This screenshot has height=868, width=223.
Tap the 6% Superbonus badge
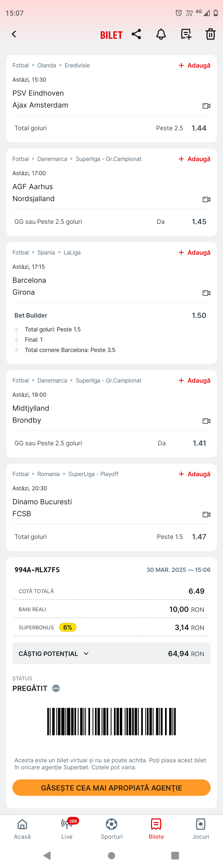[68, 627]
